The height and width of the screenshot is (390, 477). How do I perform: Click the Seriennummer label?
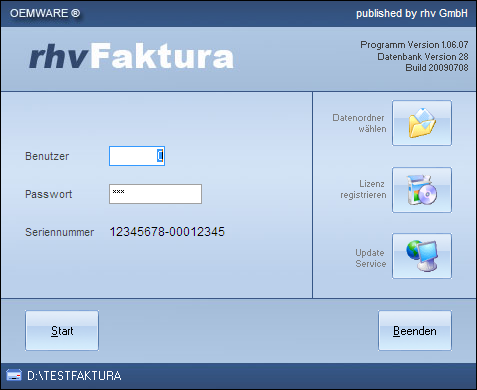click(x=60, y=232)
